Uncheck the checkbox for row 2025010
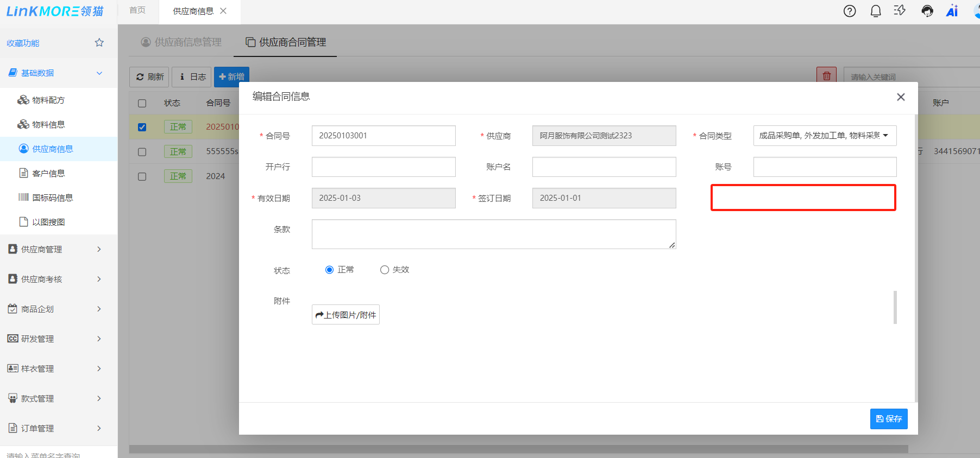The height and width of the screenshot is (458, 980). click(x=142, y=127)
